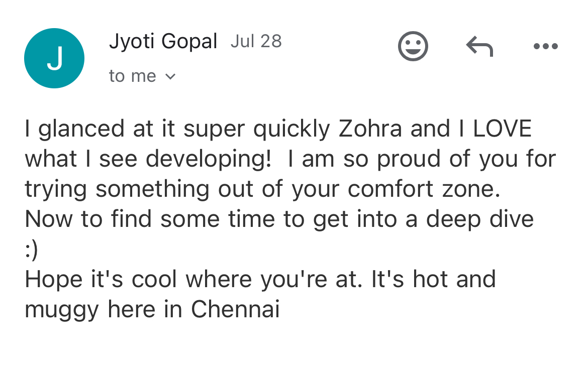Click the ":)" smiley text line
Screen dimensions: 588x373
tap(31, 250)
